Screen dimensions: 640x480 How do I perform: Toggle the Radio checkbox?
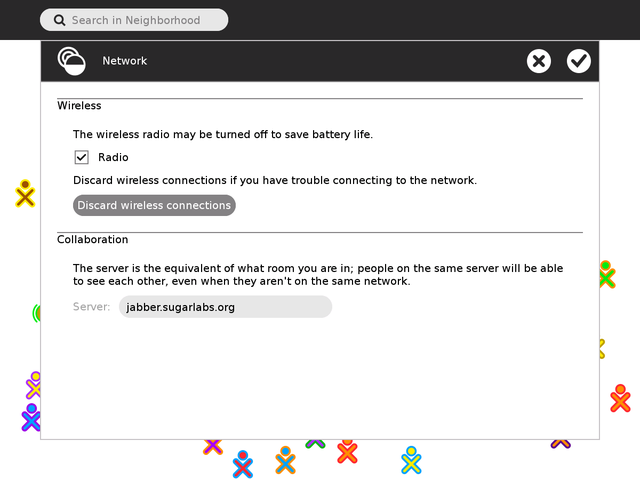tap(82, 157)
